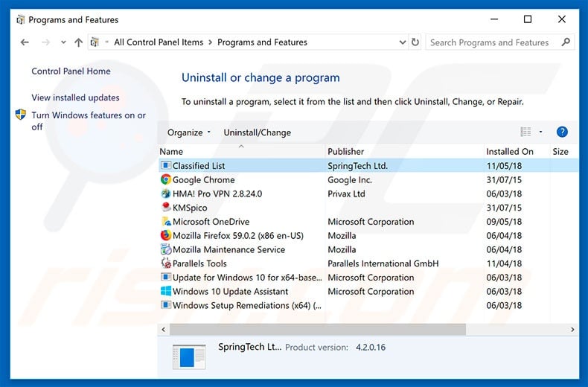The image size is (588, 387).
Task: Click the Windows Setup Remediations icon
Action: coord(166,305)
